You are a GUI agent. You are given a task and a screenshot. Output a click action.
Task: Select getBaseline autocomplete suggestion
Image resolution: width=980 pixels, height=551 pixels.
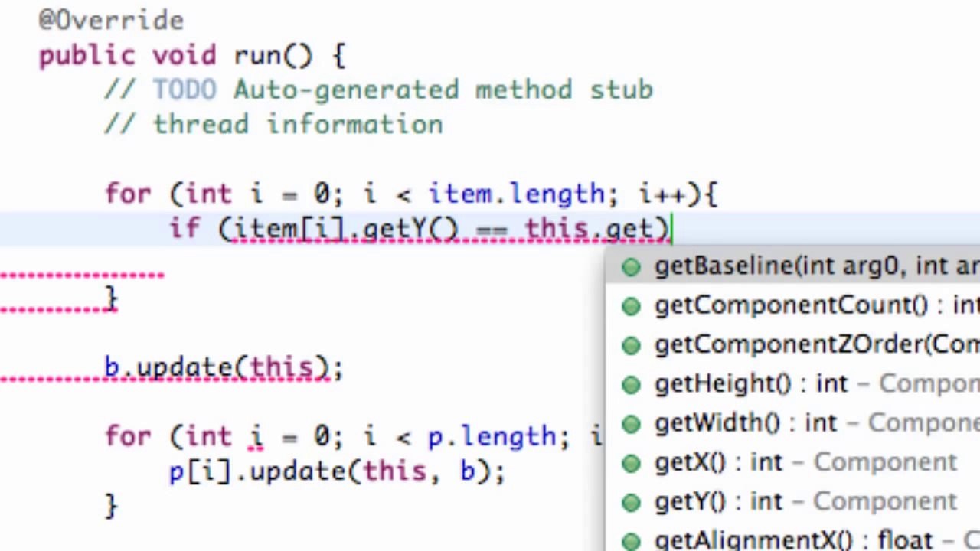(x=792, y=266)
